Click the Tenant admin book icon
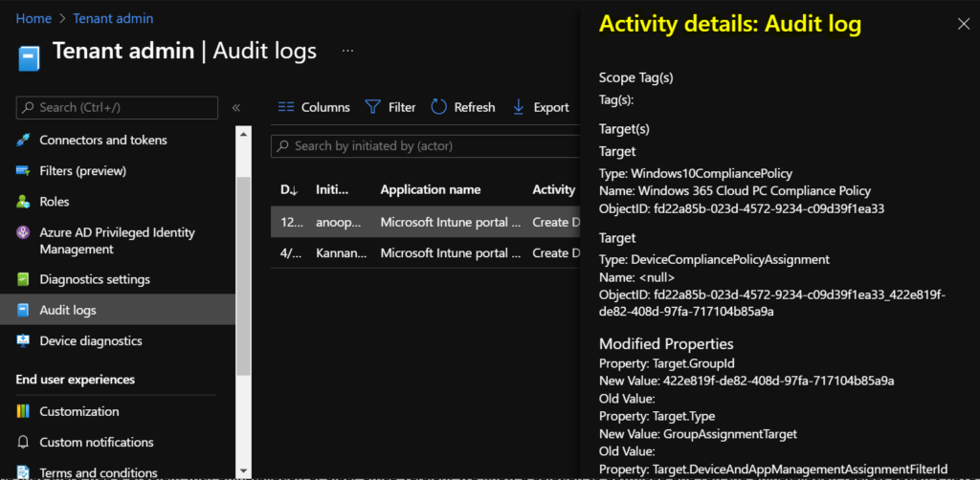The height and width of the screenshot is (480, 980). (29, 56)
